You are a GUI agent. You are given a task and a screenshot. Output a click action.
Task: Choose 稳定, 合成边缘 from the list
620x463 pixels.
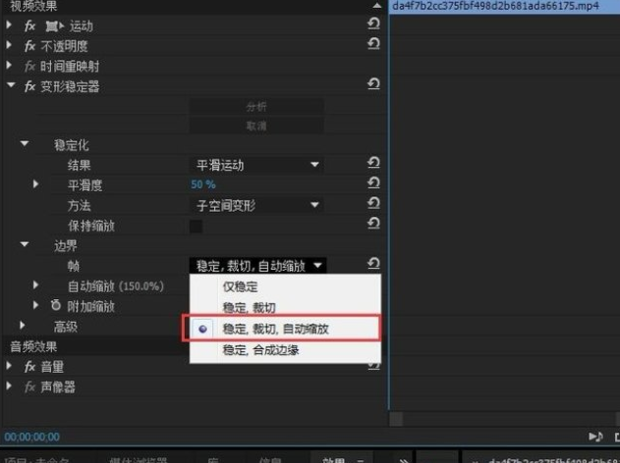(285, 350)
